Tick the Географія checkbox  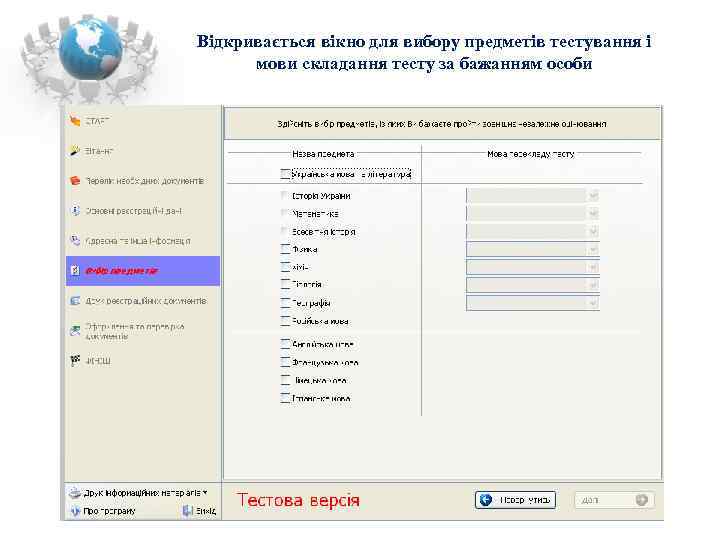[285, 303]
